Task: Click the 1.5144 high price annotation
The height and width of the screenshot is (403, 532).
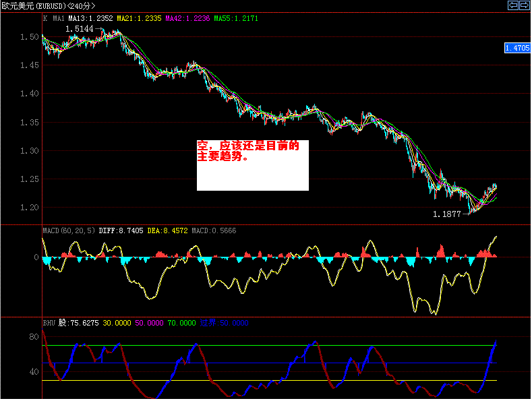Action: click(80, 29)
